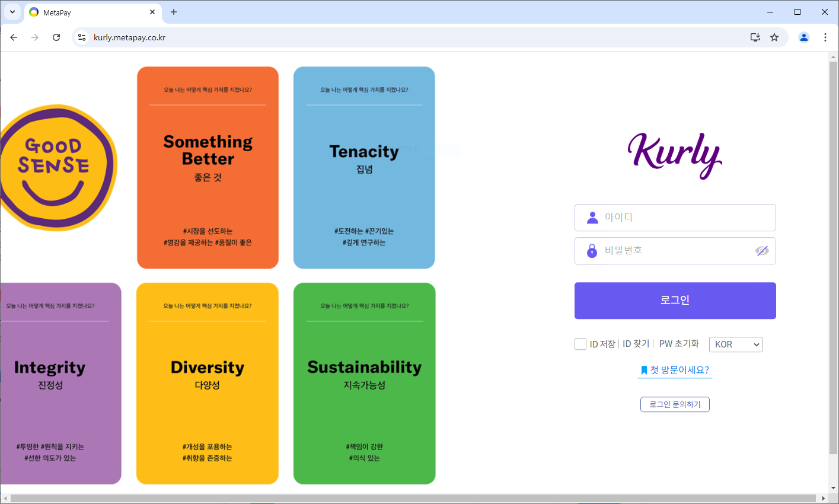Image resolution: width=839 pixels, height=504 pixels.
Task: Click the "#책임이 강한" hashtag text
Action: (x=364, y=447)
